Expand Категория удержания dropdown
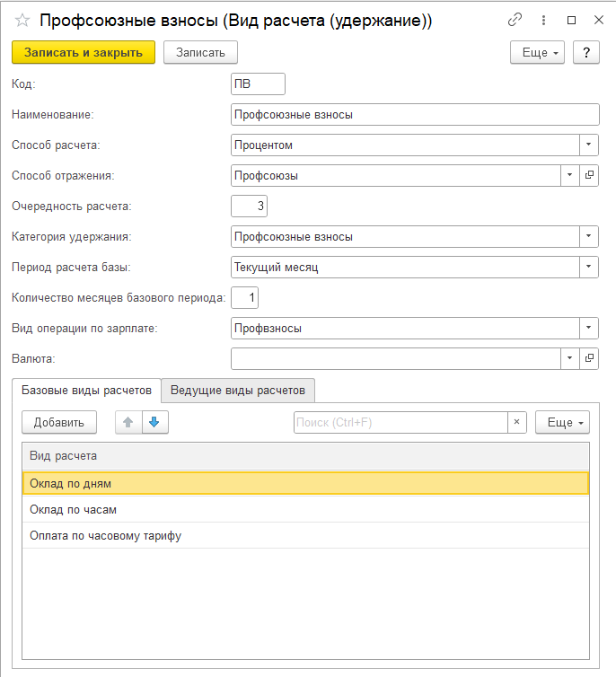The width and height of the screenshot is (616, 677). click(x=589, y=236)
